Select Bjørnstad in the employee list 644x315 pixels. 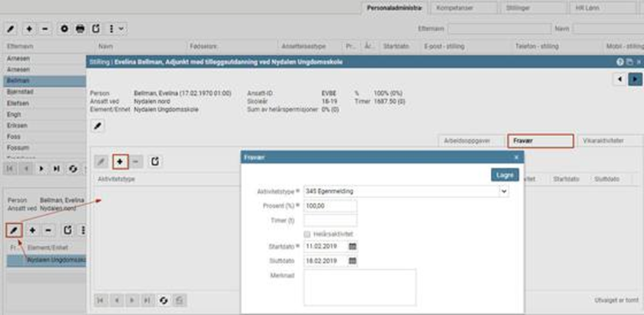click(21, 91)
